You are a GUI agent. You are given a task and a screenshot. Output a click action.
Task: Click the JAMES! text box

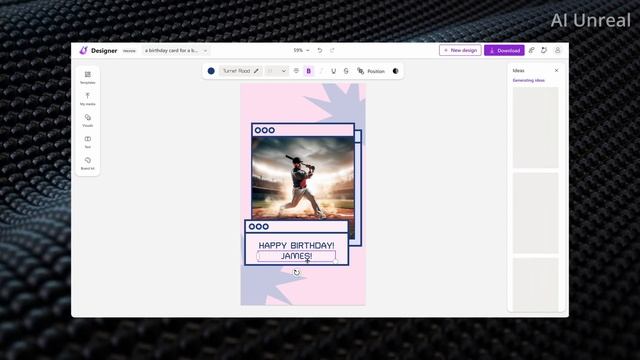pyautogui.click(x=296, y=256)
